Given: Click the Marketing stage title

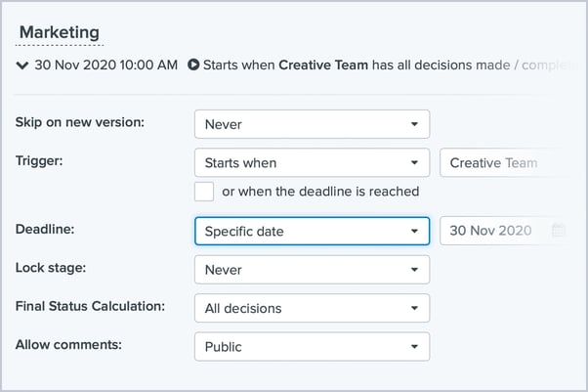Looking at the screenshot, I should pyautogui.click(x=60, y=30).
